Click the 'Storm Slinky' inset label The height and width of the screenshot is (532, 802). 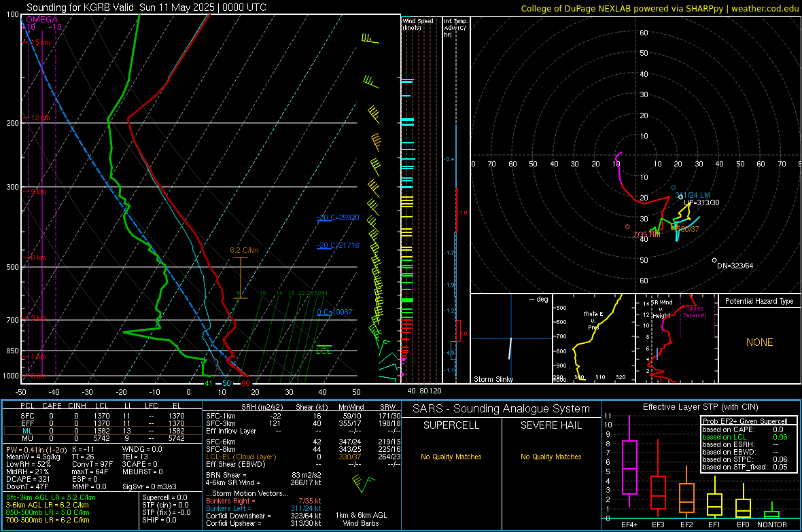pos(493,379)
